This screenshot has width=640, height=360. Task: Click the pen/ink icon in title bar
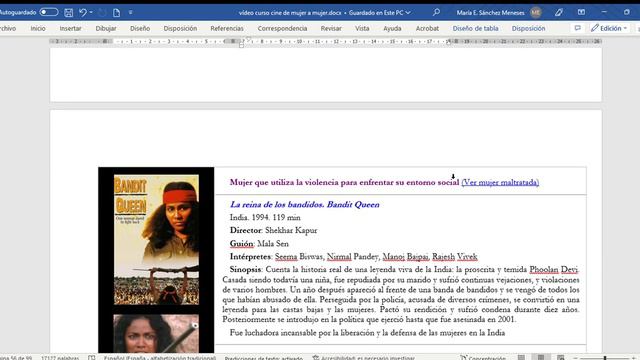coord(559,13)
